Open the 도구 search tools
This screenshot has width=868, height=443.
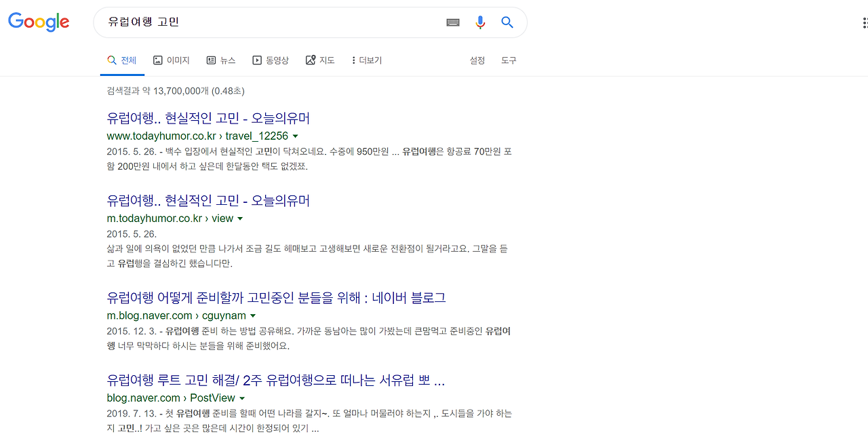[508, 60]
